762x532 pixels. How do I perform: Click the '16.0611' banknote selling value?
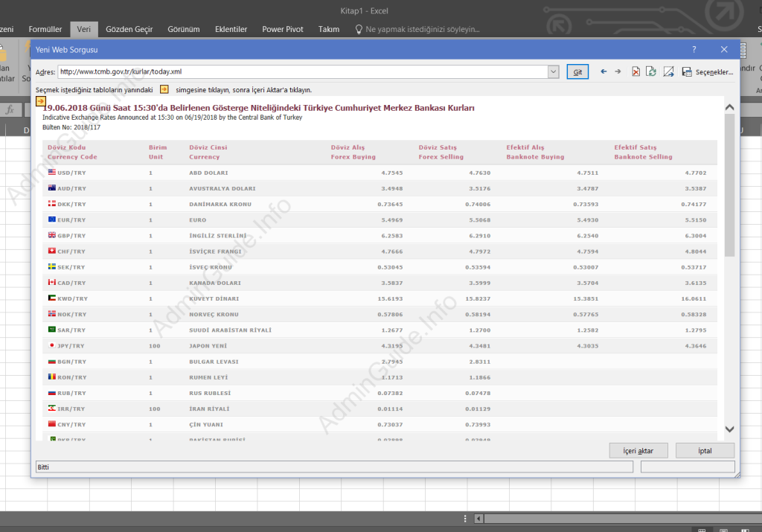[694, 298]
